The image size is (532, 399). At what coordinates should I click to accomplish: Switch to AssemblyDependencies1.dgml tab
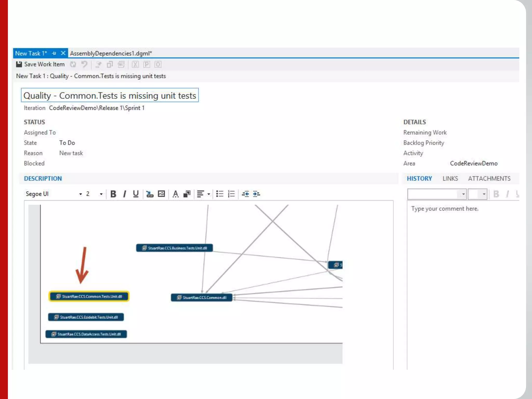111,54
